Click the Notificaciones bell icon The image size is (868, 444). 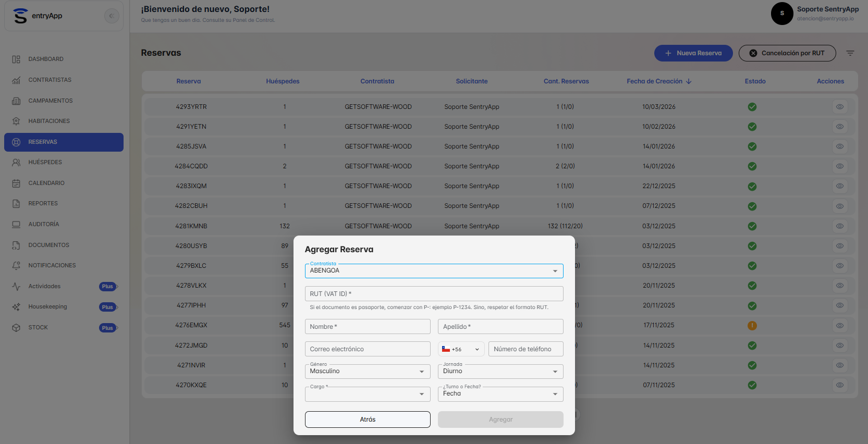16,265
